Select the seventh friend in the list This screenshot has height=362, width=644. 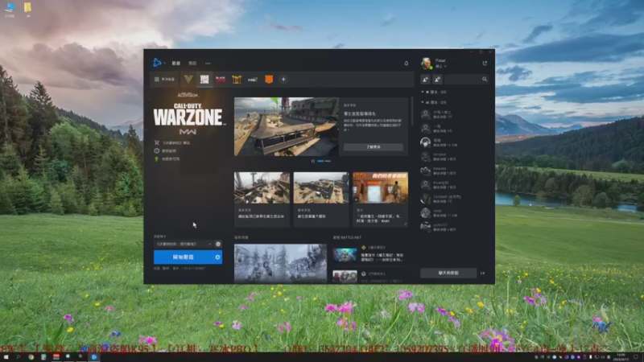[454, 199]
